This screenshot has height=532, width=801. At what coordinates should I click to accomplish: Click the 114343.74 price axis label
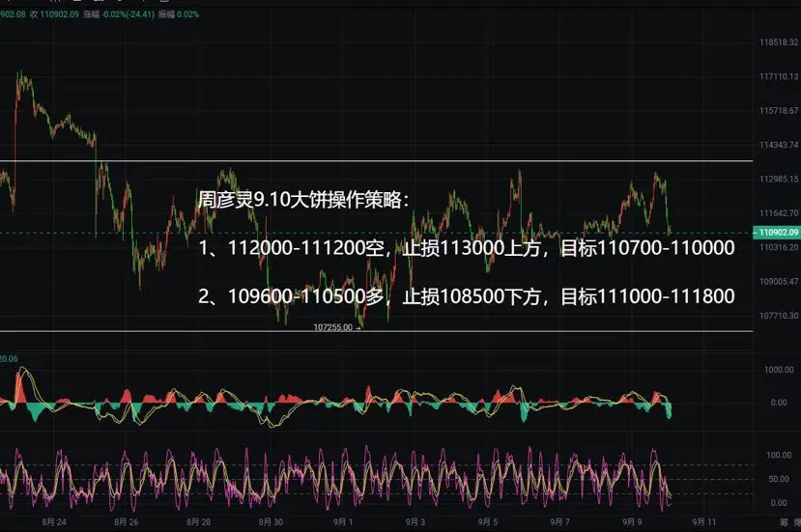coord(779,145)
